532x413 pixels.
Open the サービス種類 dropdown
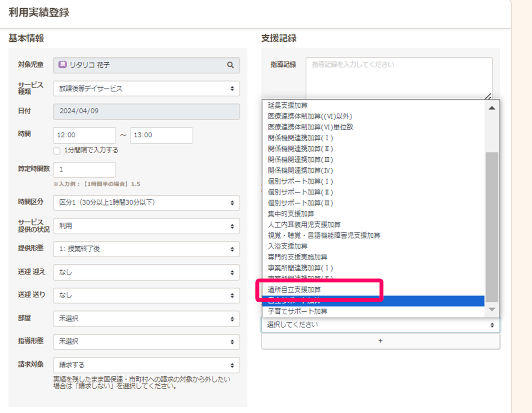(x=146, y=89)
